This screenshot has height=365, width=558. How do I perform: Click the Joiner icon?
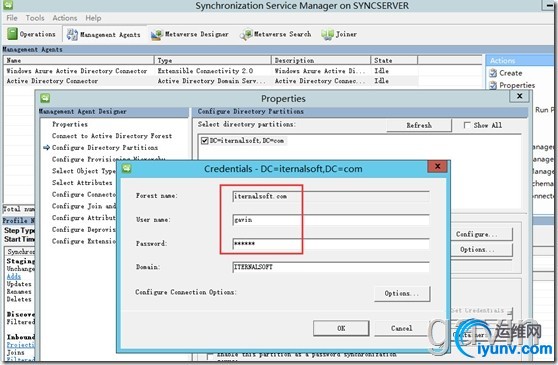coord(327,35)
